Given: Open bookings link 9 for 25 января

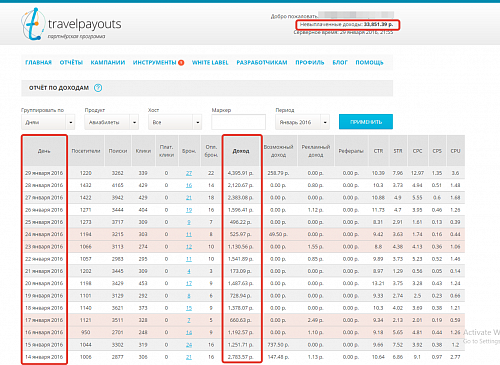Looking at the screenshot, I should 189,222.
